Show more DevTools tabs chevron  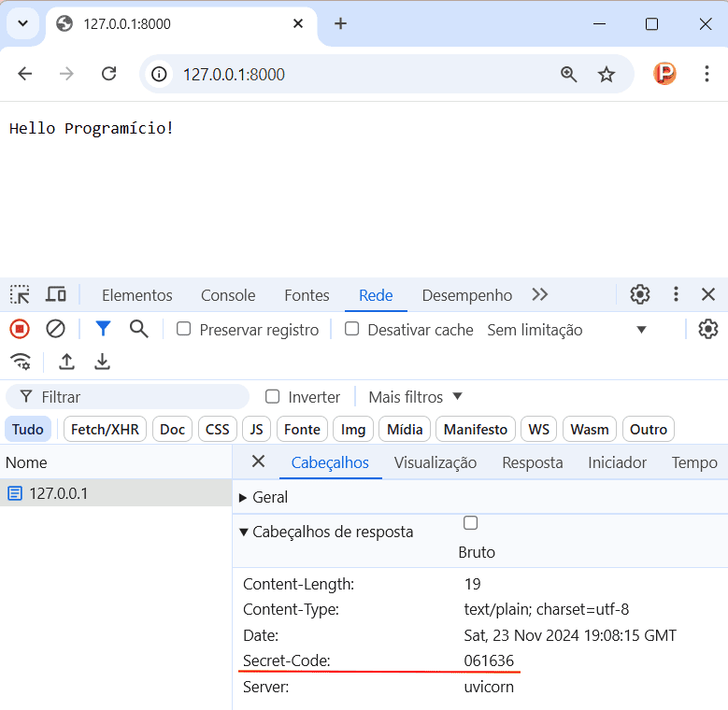(x=539, y=294)
